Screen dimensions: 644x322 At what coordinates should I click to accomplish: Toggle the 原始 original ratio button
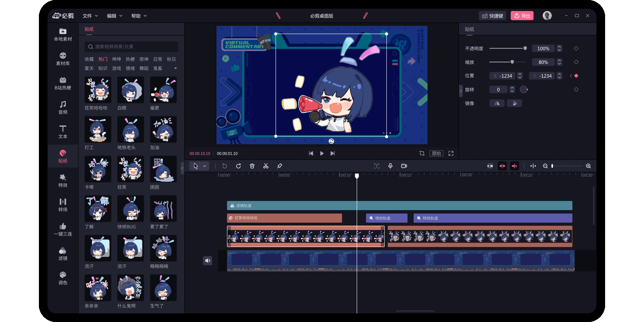pos(436,153)
